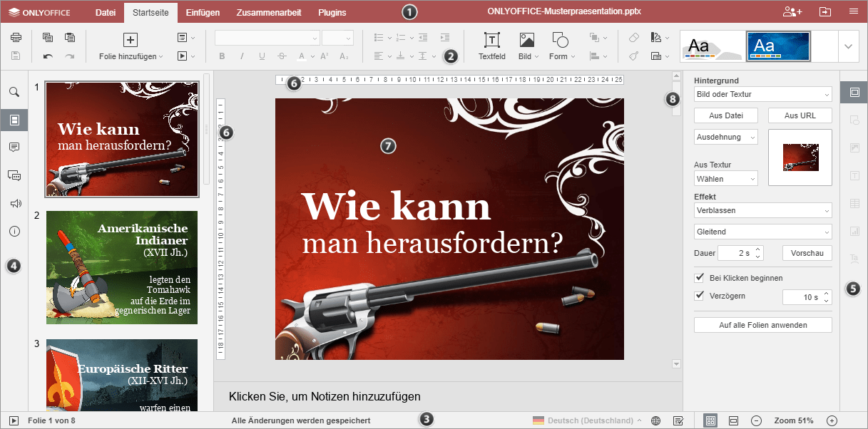Open the Datei tab
Viewport: 868px width, 429px height.
pyautogui.click(x=106, y=12)
